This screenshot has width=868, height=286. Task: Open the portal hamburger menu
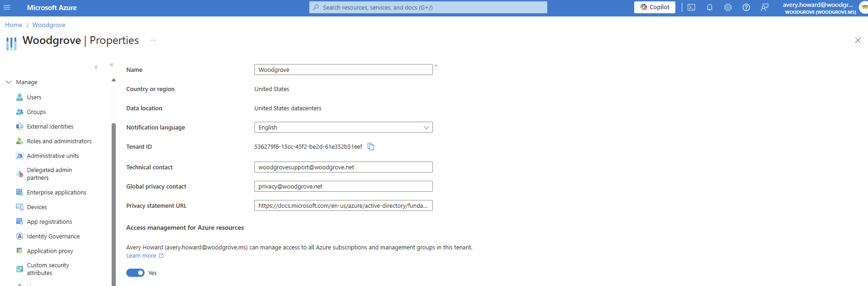coord(7,7)
